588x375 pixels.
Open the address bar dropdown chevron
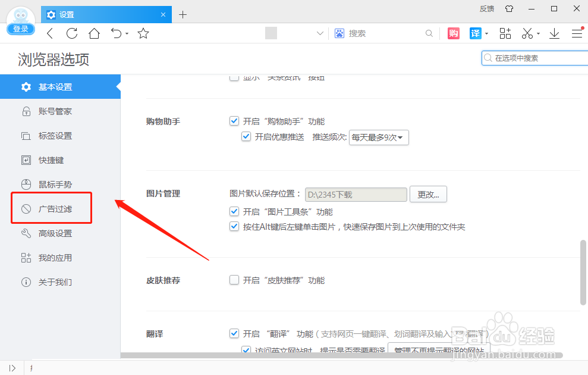pos(320,33)
